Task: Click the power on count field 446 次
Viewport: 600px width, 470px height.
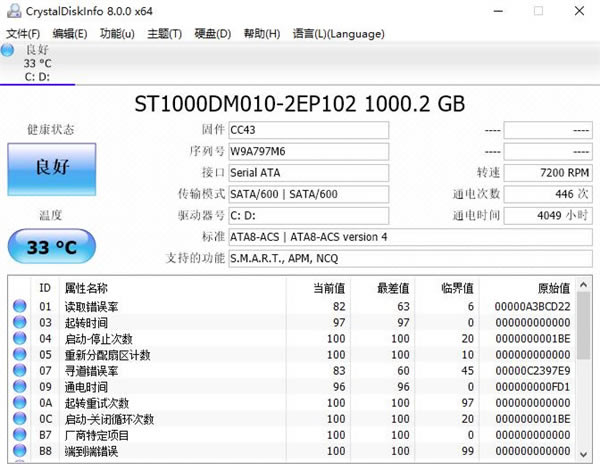Action: 548,194
